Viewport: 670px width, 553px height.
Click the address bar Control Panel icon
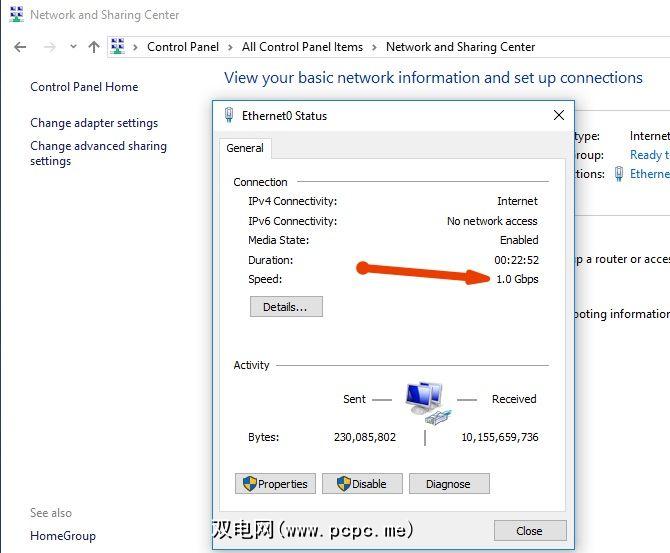click(x=118, y=46)
